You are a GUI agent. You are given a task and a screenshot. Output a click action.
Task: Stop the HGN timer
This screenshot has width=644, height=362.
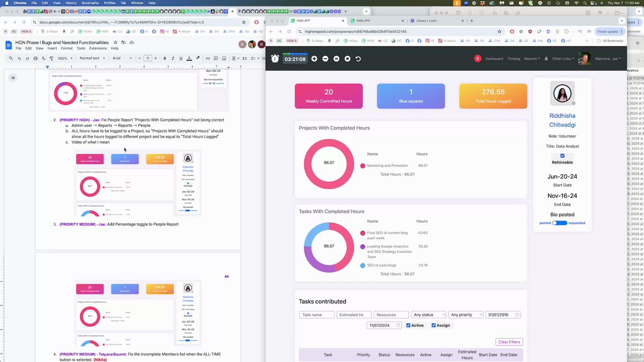[347, 59]
